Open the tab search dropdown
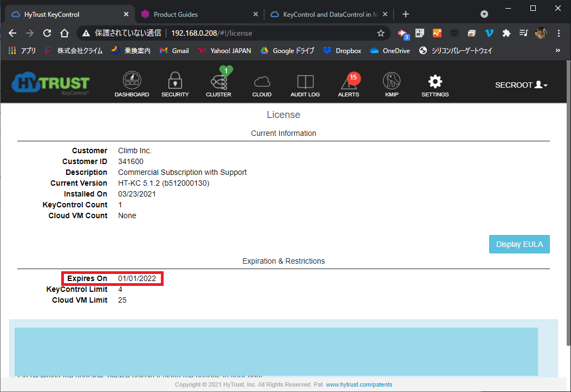Image resolution: width=571 pixels, height=392 pixels. click(x=484, y=14)
